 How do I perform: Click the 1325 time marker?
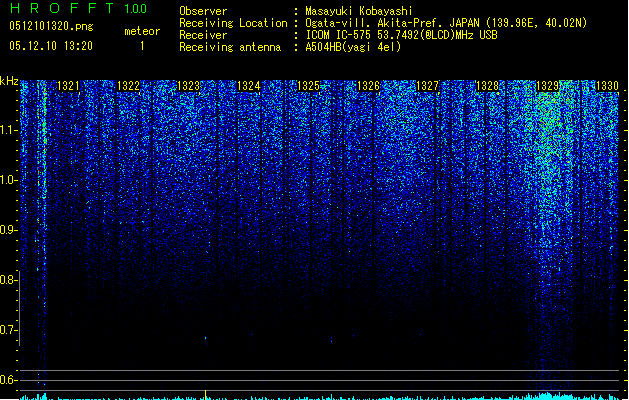tap(308, 86)
